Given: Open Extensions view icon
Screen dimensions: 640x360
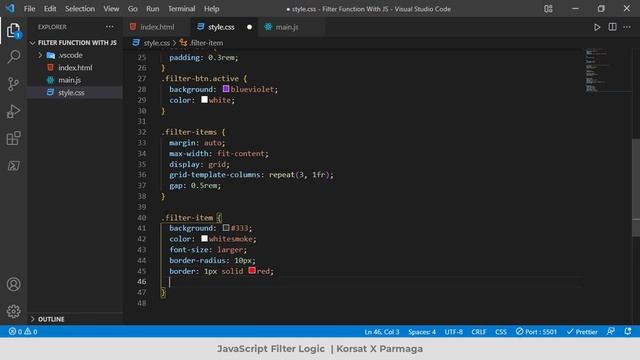Looking at the screenshot, I should (x=13, y=138).
